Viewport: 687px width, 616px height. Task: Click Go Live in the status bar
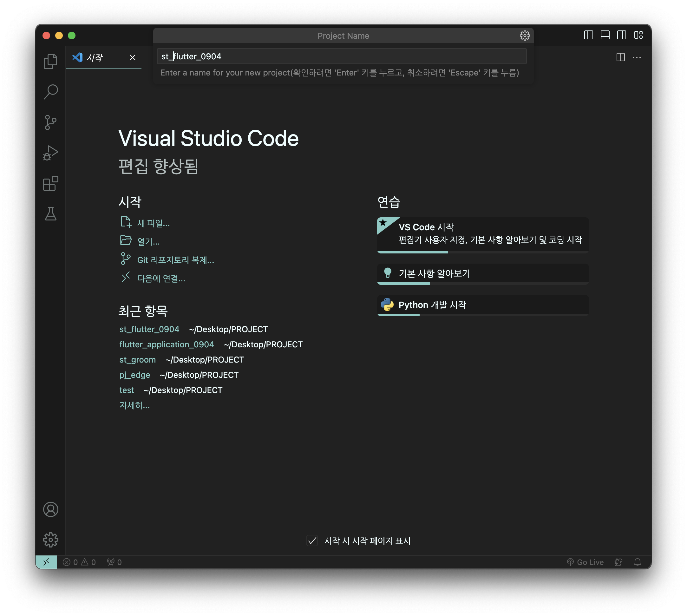pyautogui.click(x=586, y=562)
